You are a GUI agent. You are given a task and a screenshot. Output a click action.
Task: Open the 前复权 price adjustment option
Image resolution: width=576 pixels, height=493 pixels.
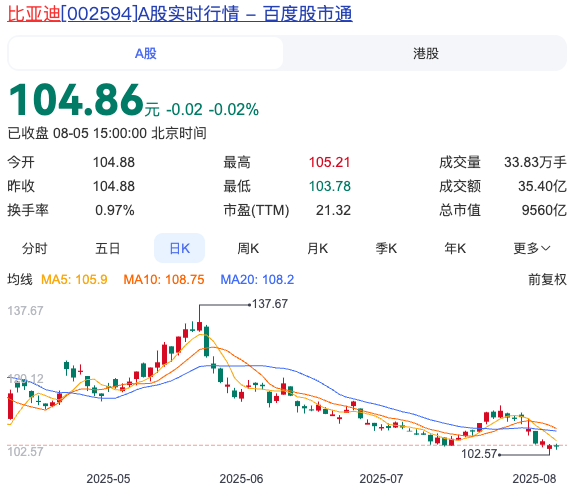point(547,280)
